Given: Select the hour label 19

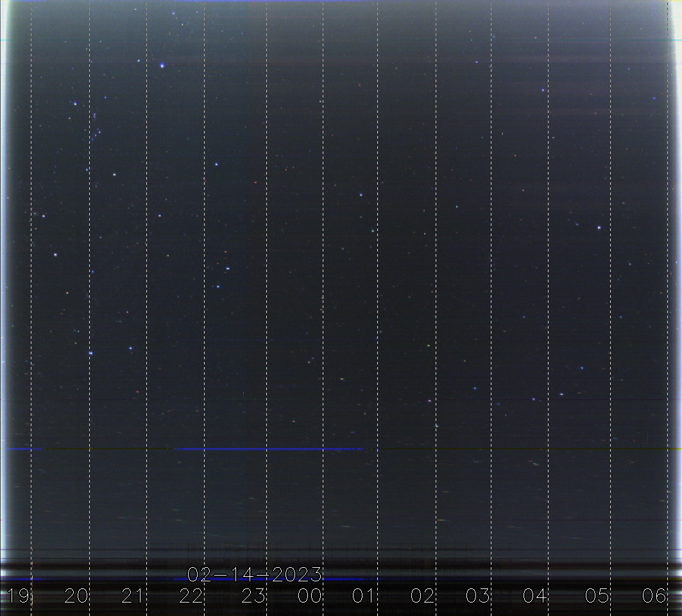Looking at the screenshot, I should coord(19,595).
